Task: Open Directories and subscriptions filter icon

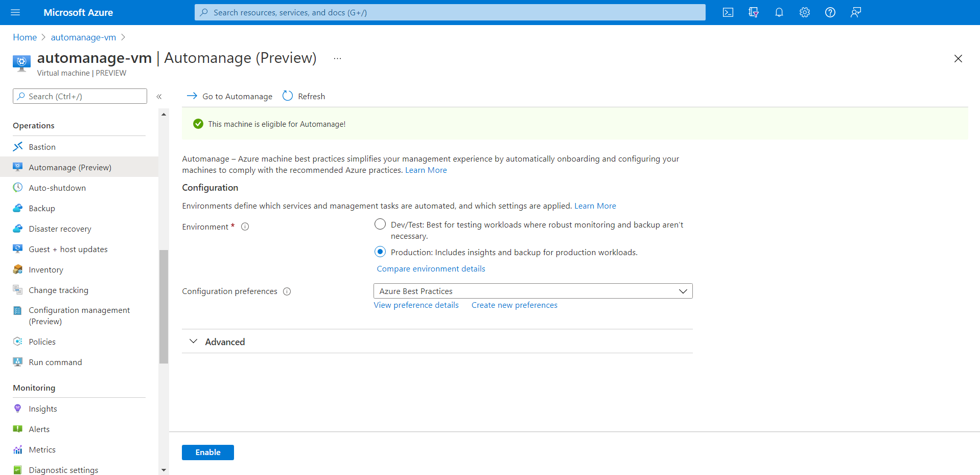Action: 754,12
